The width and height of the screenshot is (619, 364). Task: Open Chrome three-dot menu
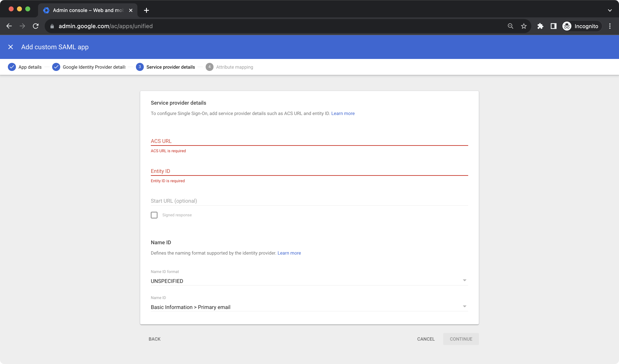point(610,26)
